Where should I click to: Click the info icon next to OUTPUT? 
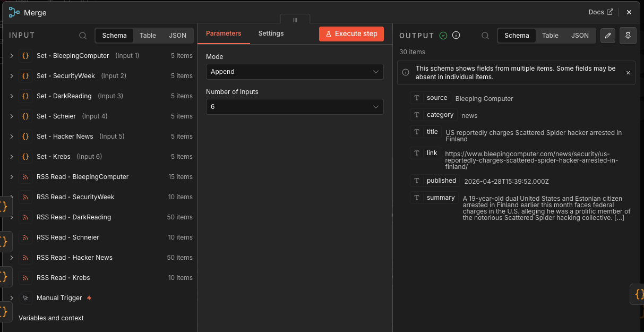click(456, 36)
